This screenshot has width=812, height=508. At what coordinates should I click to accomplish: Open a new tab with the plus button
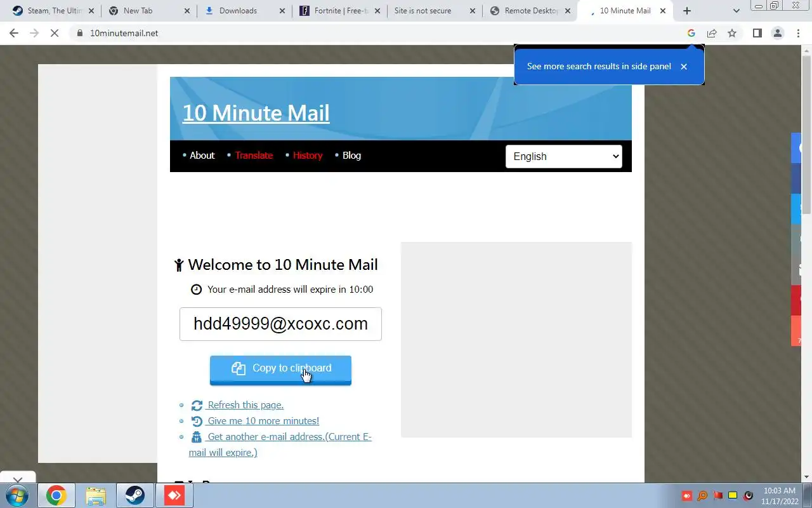(686, 11)
